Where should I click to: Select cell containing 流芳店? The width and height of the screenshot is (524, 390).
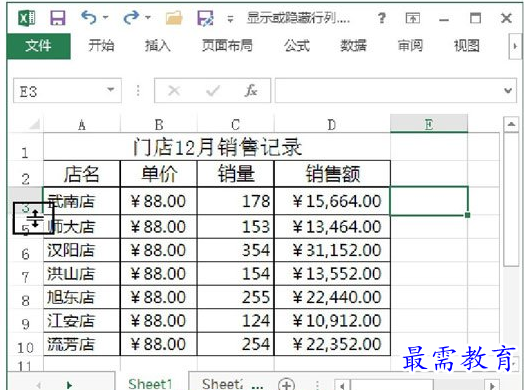tap(82, 344)
